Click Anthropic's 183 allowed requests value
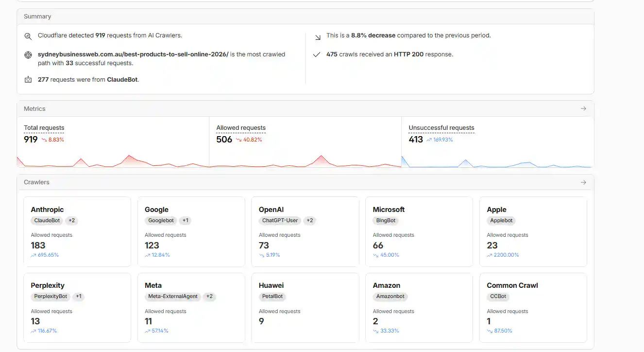The width and height of the screenshot is (644, 352). (x=38, y=246)
